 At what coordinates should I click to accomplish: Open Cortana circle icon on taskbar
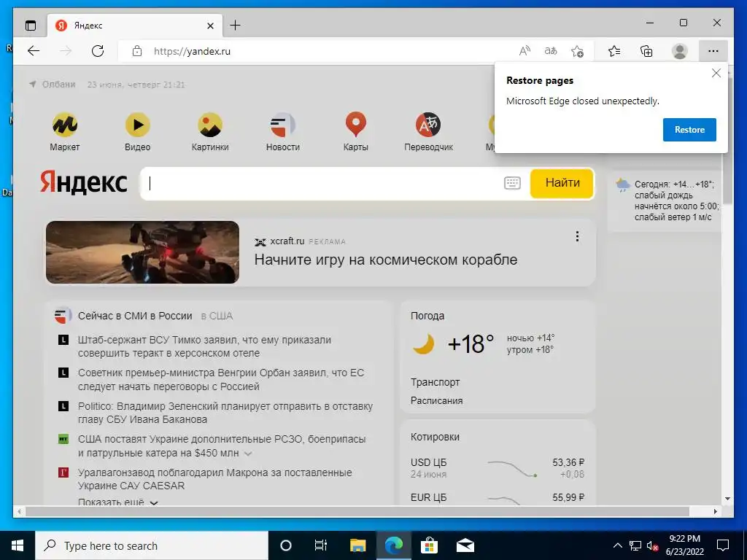click(286, 545)
